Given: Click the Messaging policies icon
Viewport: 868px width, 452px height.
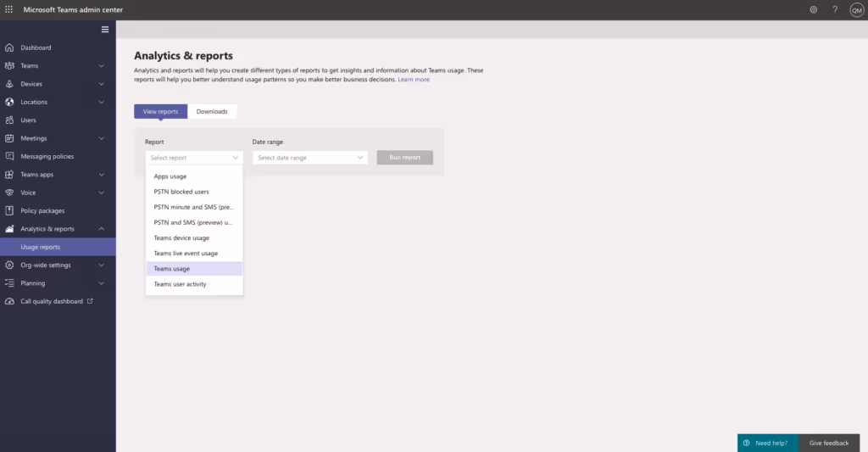Looking at the screenshot, I should 9,156.
